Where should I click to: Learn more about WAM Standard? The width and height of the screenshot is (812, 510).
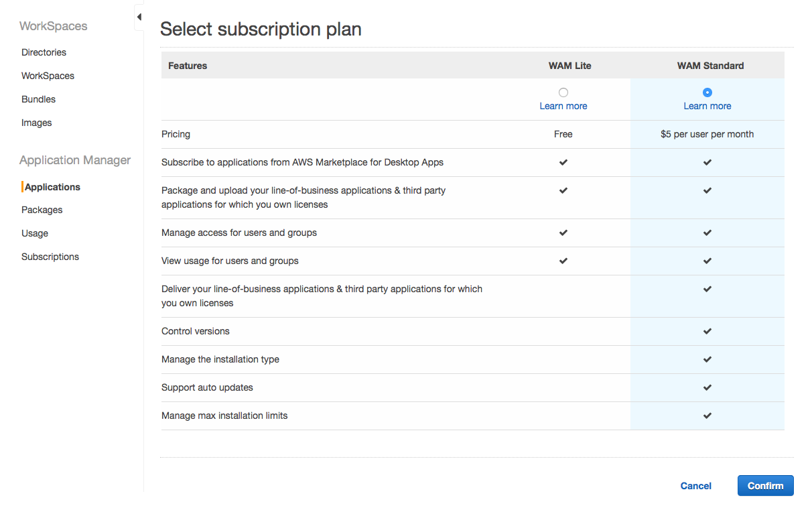(x=707, y=106)
